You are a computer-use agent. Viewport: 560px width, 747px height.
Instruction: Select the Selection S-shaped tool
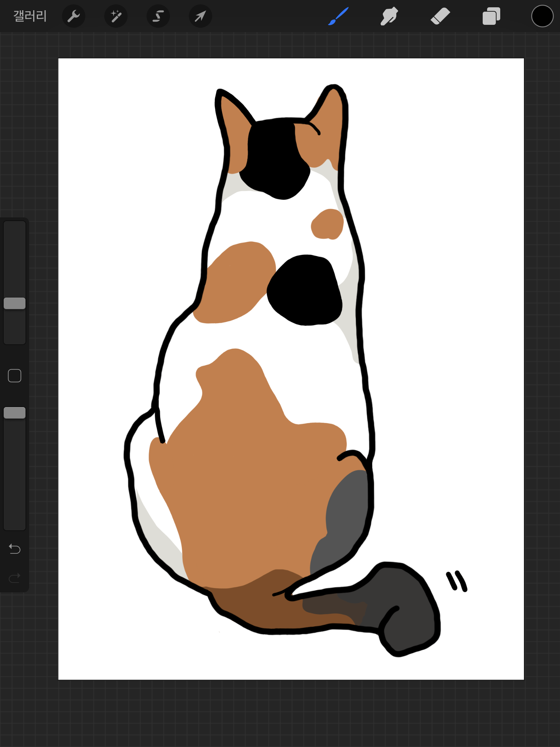click(x=158, y=16)
